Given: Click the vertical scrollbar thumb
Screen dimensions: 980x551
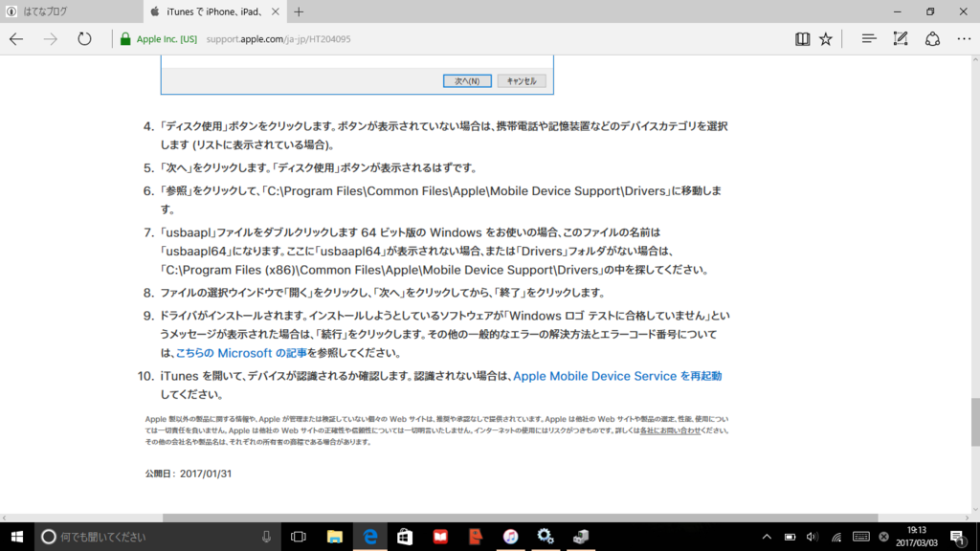Looking at the screenshot, I should [975, 422].
